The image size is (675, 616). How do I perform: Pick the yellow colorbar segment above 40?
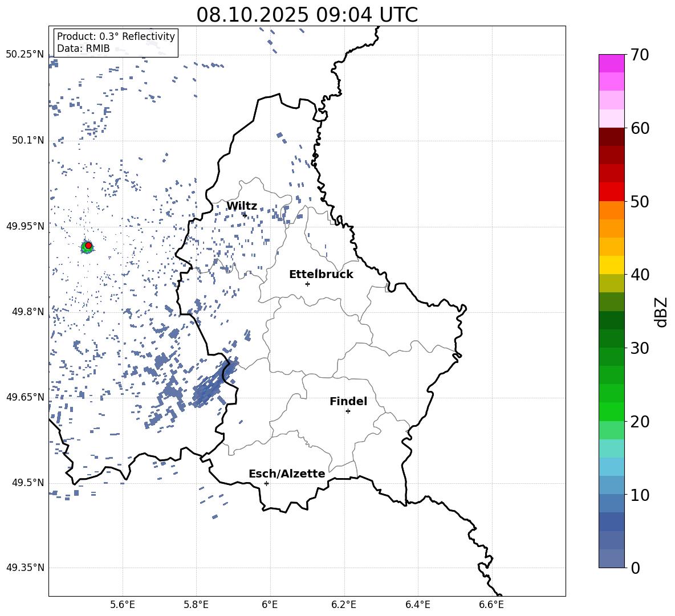(612, 265)
